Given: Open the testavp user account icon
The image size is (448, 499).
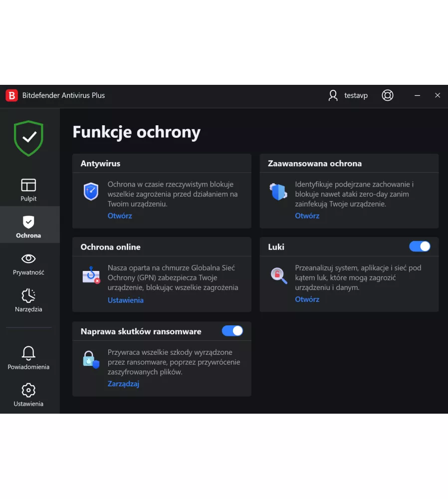Looking at the screenshot, I should click(x=333, y=95).
